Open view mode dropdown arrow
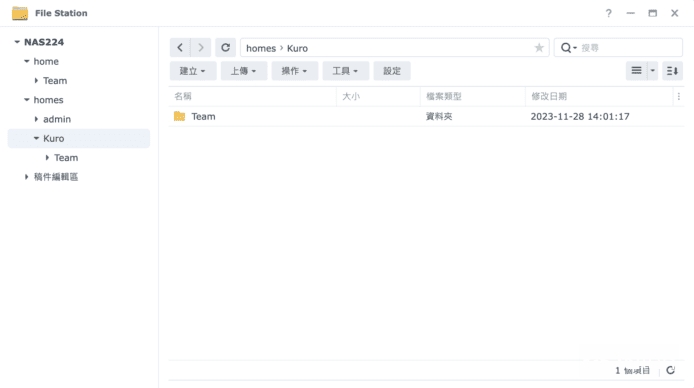The image size is (694, 388). (x=652, y=71)
